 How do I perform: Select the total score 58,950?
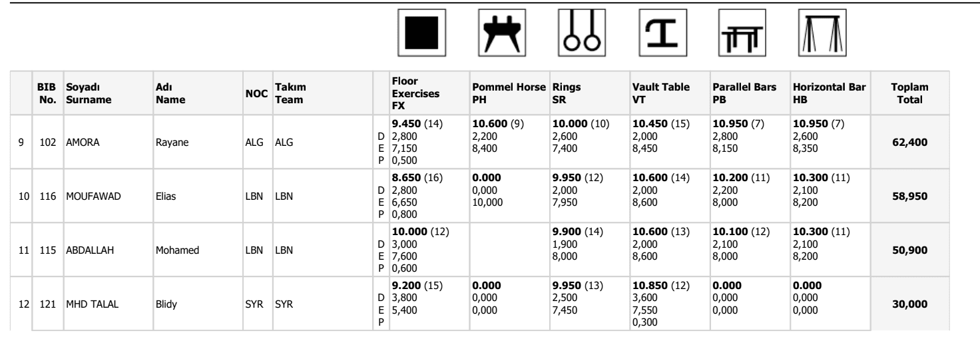909,198
